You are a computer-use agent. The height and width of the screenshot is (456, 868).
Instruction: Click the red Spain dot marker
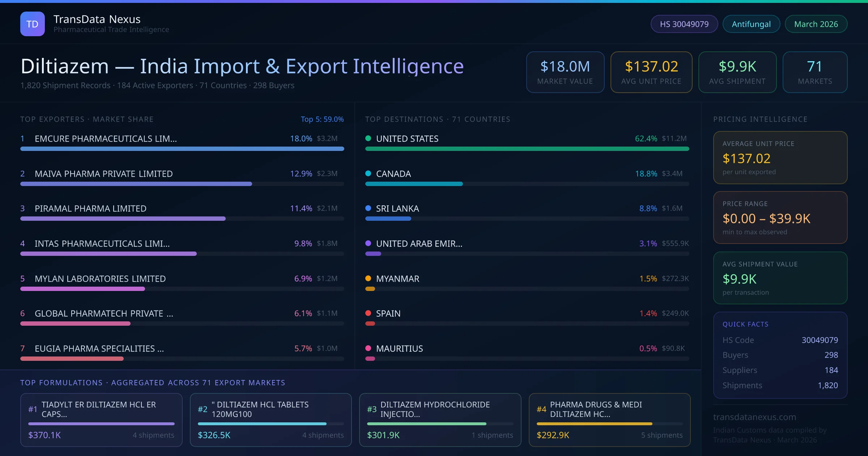tap(368, 313)
